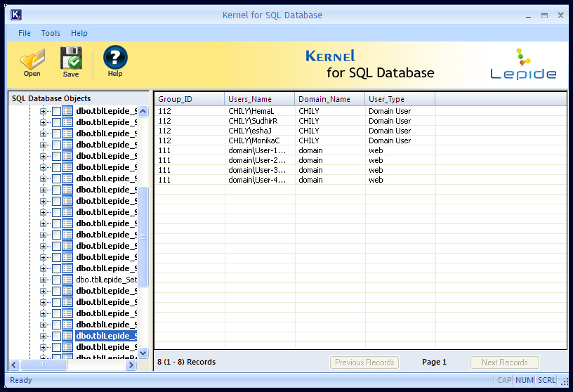Click table icon of the highlighted tree row
The width and height of the screenshot is (573, 392).
[67, 336]
